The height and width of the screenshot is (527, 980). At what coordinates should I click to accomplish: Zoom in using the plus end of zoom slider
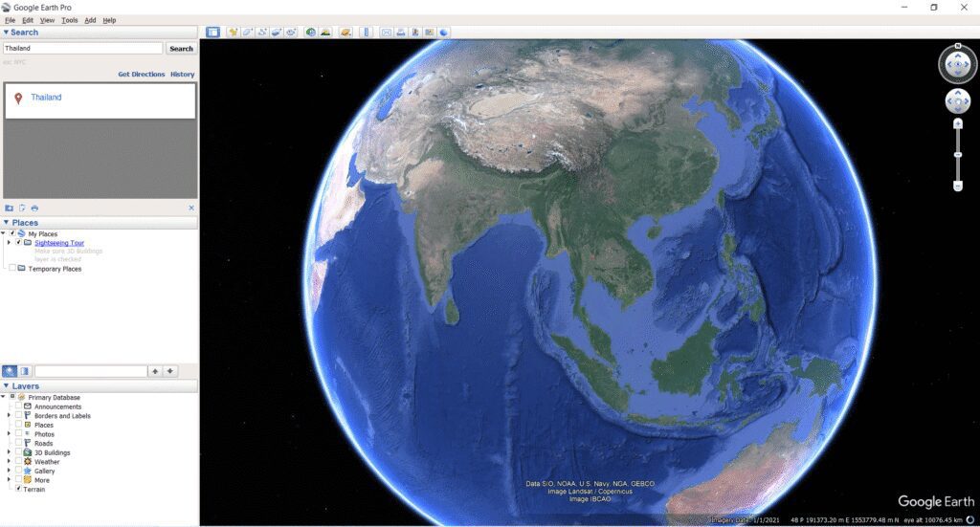(957, 124)
